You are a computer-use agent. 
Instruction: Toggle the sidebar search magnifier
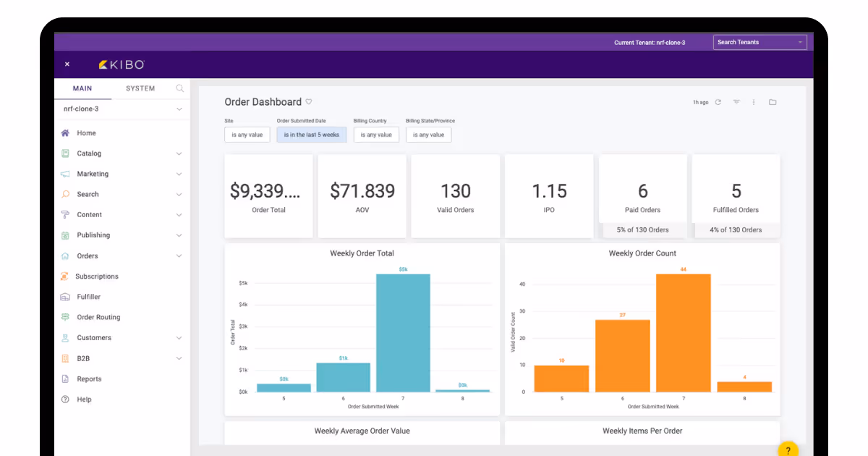point(179,88)
